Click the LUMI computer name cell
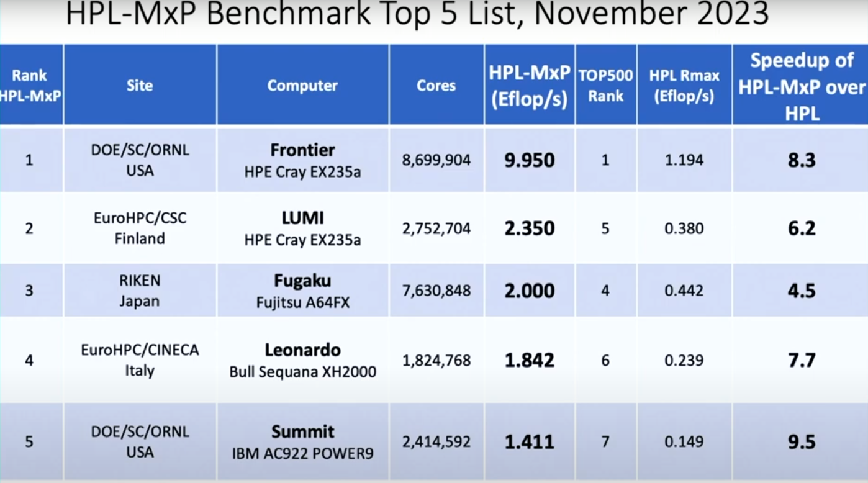The width and height of the screenshot is (868, 483). (x=302, y=228)
